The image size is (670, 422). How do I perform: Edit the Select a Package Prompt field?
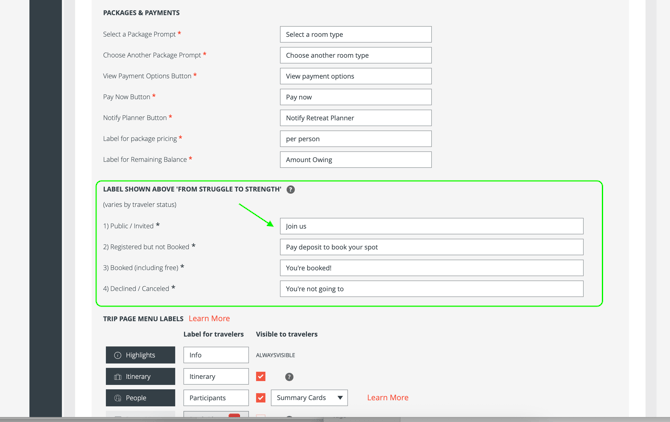tap(356, 35)
